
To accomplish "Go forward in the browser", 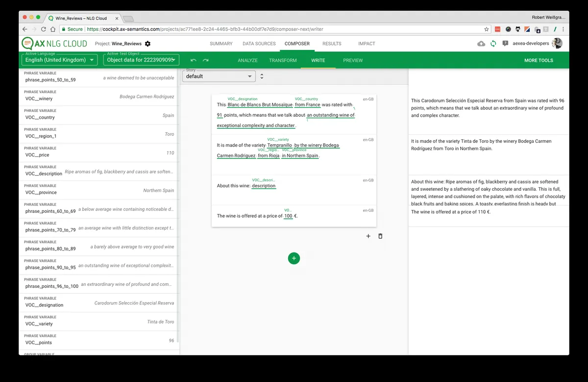I will coord(34,29).
